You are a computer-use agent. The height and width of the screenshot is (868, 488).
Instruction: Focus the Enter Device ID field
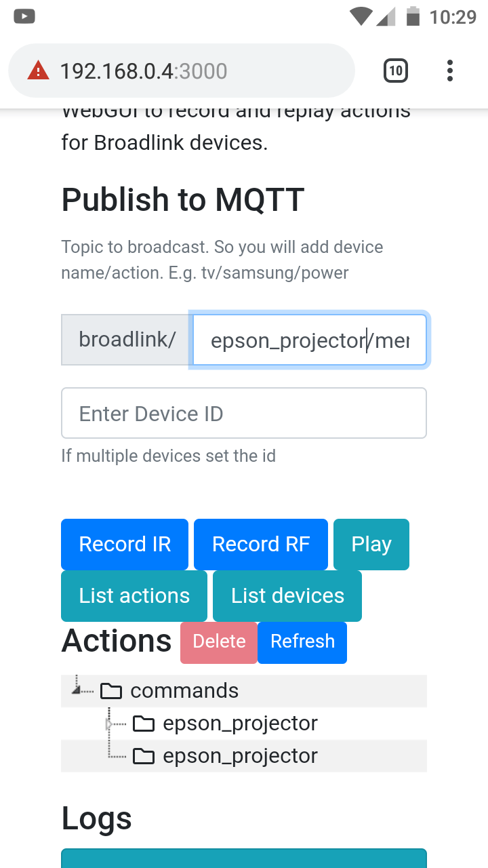[244, 413]
